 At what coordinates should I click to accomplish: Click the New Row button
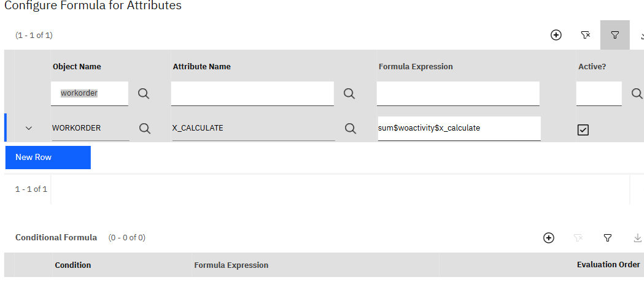click(48, 158)
